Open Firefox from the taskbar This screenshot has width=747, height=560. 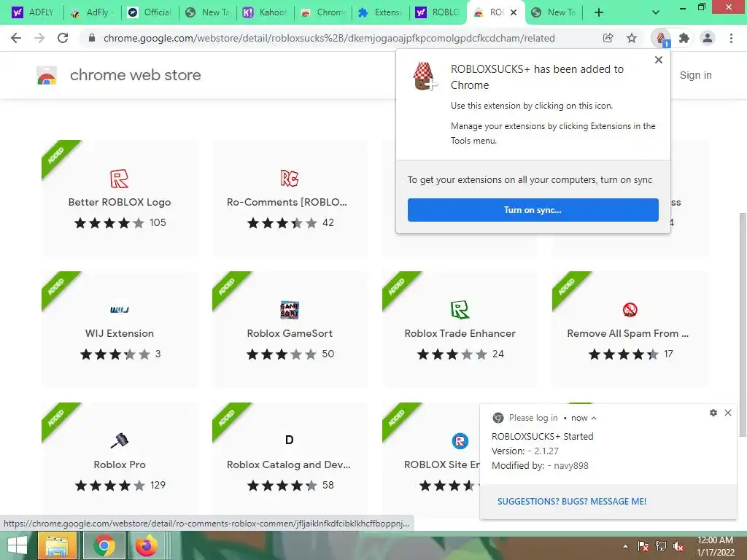tap(146, 545)
